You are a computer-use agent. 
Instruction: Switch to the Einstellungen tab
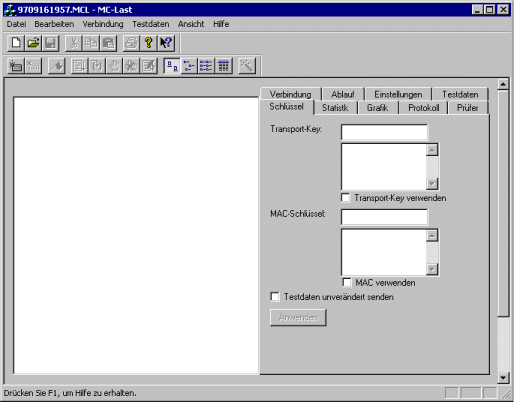(x=398, y=94)
